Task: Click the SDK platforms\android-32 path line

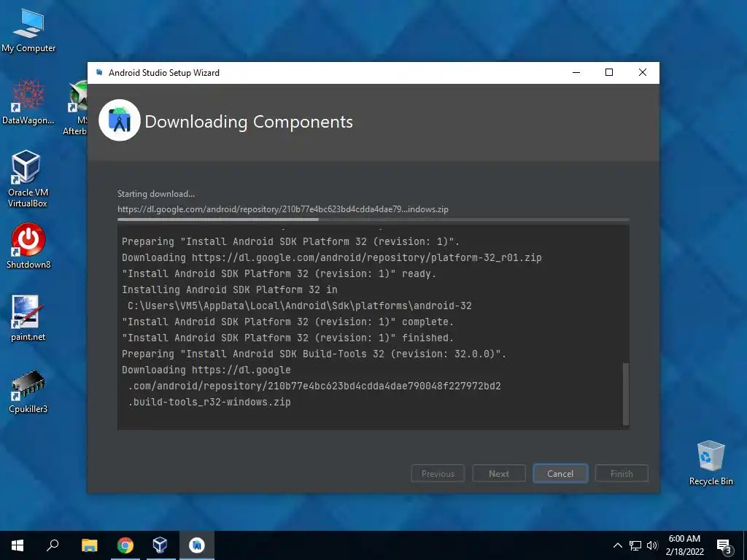Action: tap(300, 306)
